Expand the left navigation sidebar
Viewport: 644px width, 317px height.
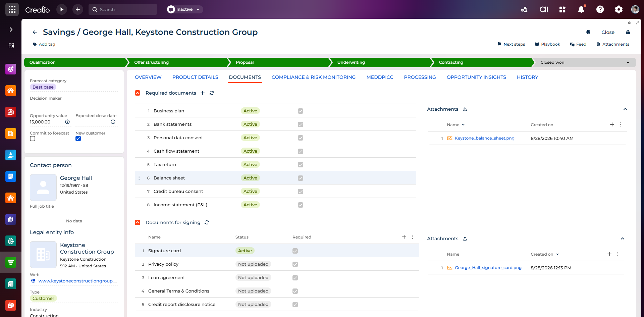click(11, 30)
